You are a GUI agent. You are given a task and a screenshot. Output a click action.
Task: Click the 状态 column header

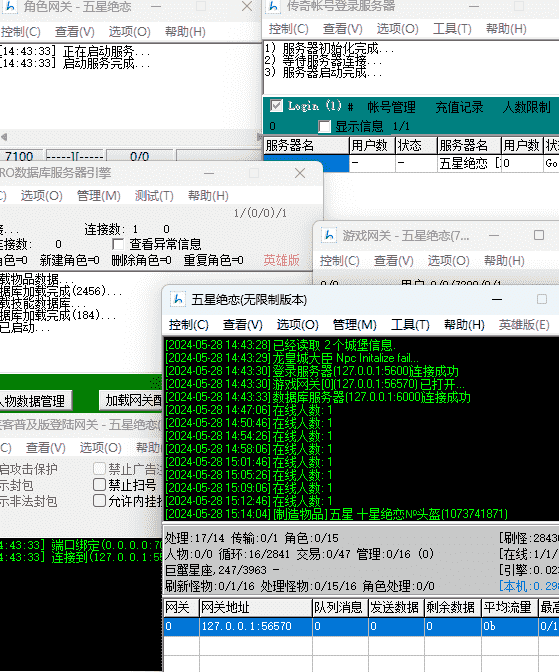click(x=416, y=145)
